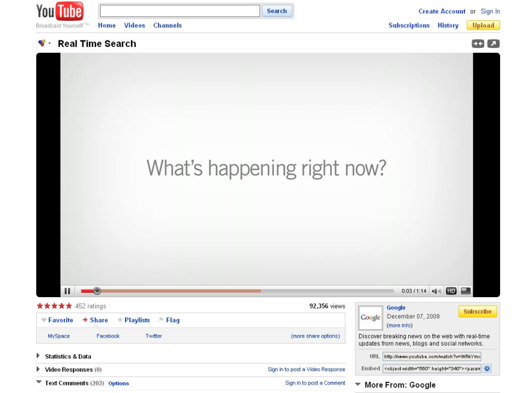Go to the Channels tab

(167, 26)
